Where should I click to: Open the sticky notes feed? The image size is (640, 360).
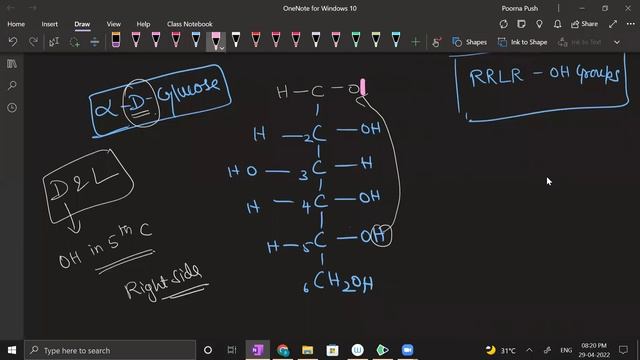(521, 24)
